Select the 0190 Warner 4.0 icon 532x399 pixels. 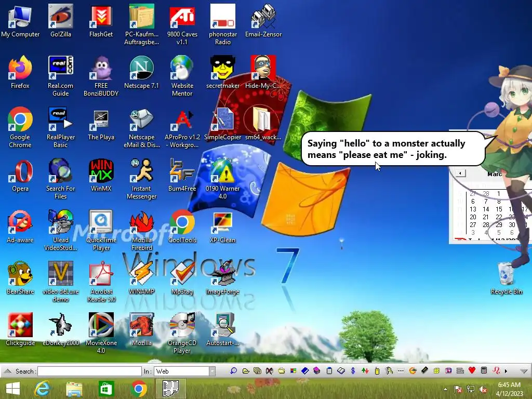pos(222,179)
